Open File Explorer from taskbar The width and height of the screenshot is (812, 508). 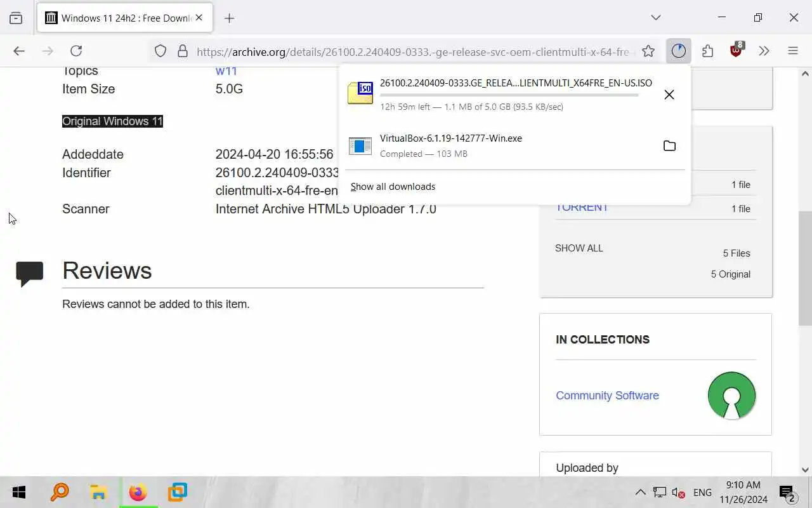tap(98, 492)
